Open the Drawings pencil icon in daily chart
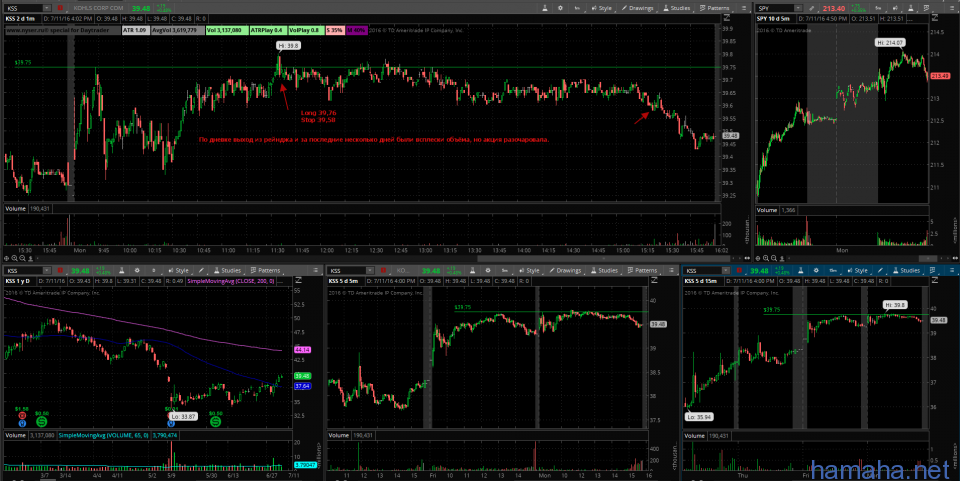Screen dimensions: 960x481 click(201, 270)
